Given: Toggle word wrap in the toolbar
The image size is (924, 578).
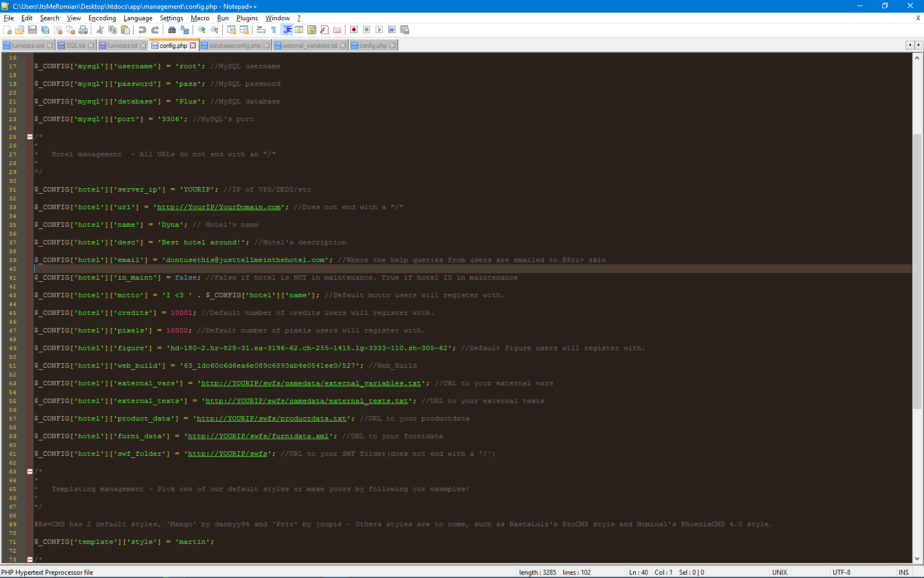Looking at the screenshot, I should (x=261, y=30).
